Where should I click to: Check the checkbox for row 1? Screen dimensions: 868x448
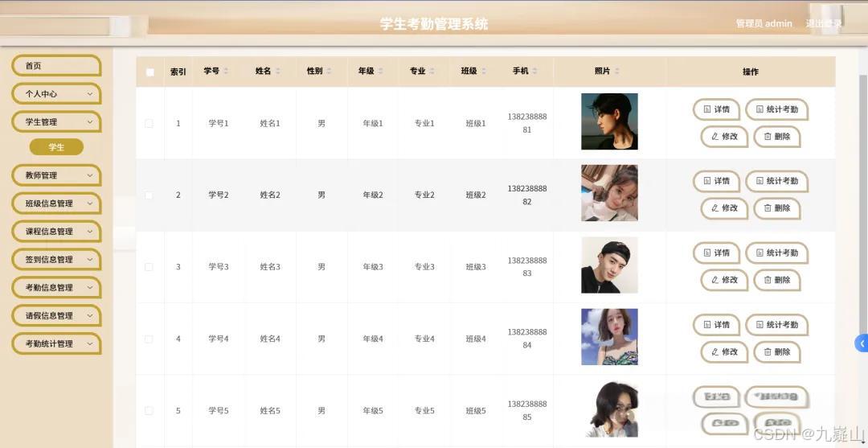149,124
